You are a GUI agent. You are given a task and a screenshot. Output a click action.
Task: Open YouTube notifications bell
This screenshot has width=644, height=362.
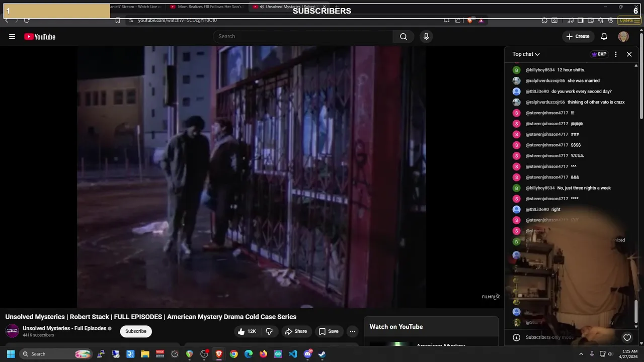(604, 36)
